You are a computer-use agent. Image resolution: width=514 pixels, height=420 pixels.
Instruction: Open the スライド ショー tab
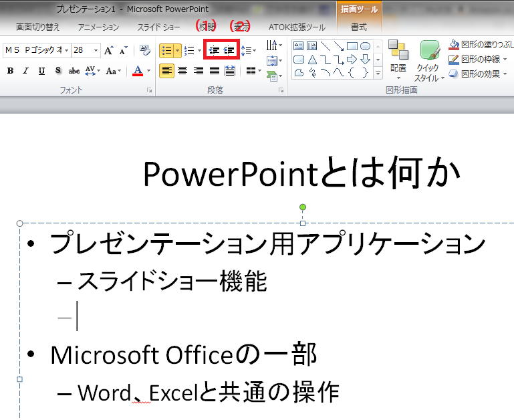[158, 27]
